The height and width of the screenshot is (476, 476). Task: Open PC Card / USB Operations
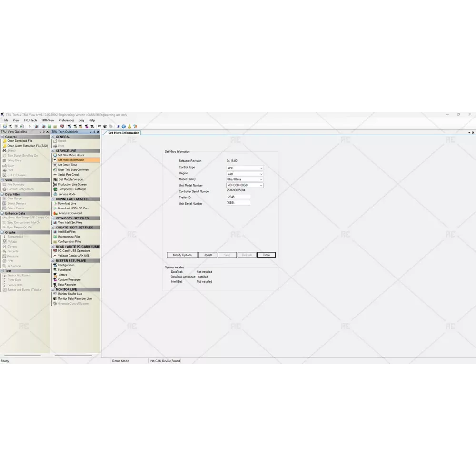pyautogui.click(x=74, y=251)
